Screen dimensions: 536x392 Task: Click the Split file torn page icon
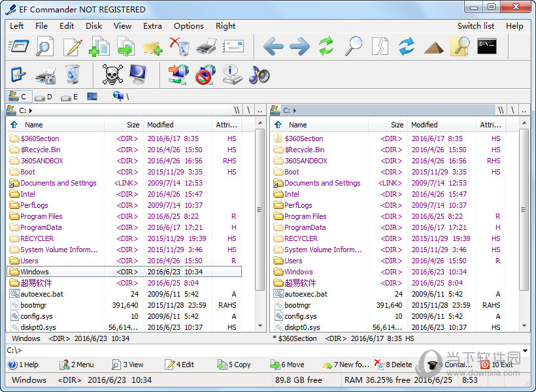380,46
